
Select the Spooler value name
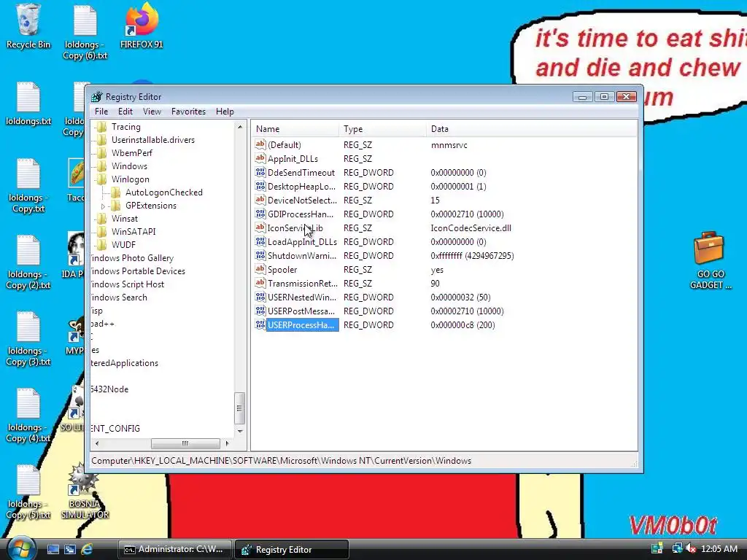coord(282,270)
